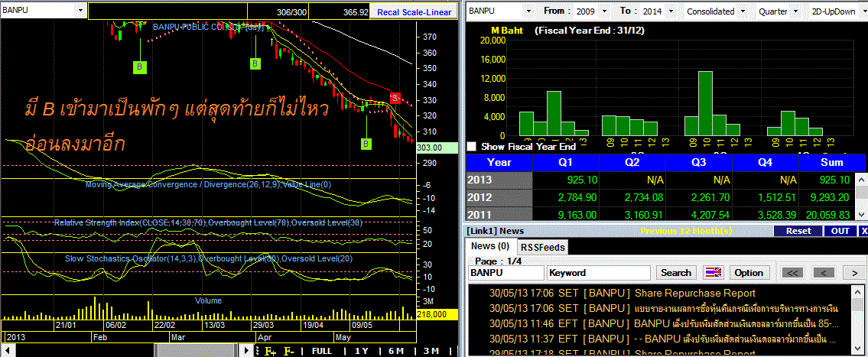
Task: Click the F+ zoom-in icon below chart
Action: [x=270, y=350]
